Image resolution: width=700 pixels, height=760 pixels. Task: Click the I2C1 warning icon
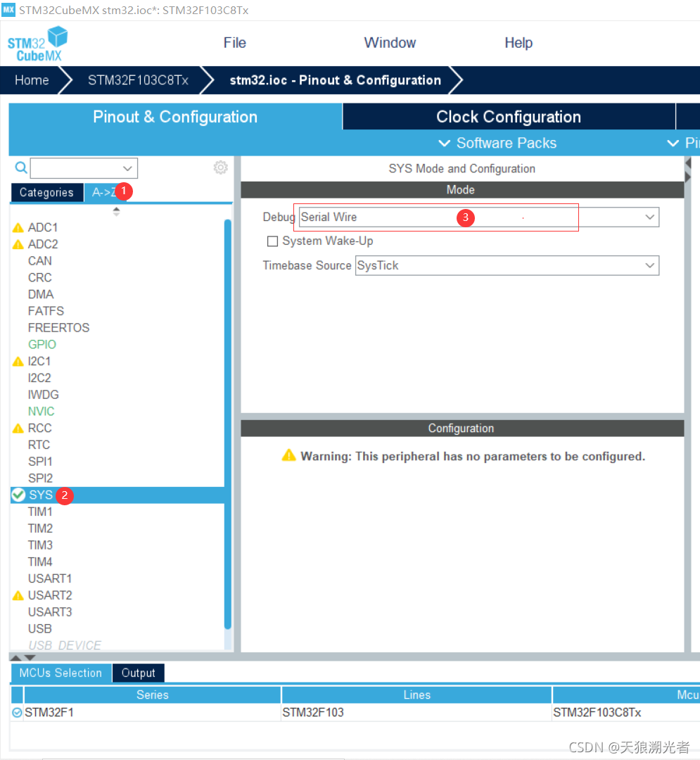tap(18, 362)
